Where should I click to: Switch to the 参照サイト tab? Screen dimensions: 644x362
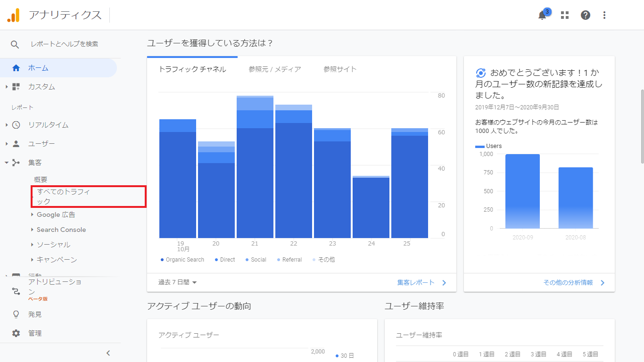(340, 69)
